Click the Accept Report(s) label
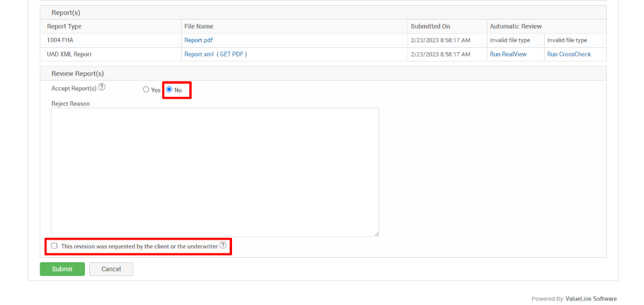The height and width of the screenshot is (305, 644). [74, 88]
